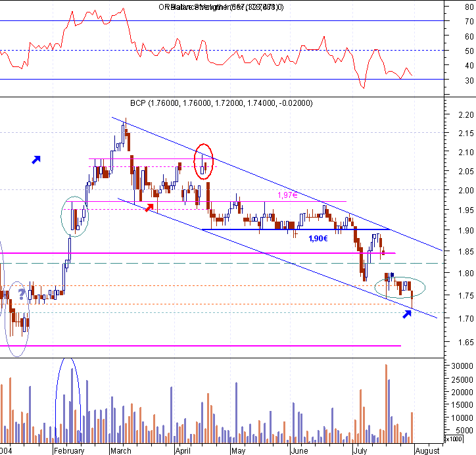Select the 30 level on RSI axis
The image size is (476, 455).
coord(469,81)
